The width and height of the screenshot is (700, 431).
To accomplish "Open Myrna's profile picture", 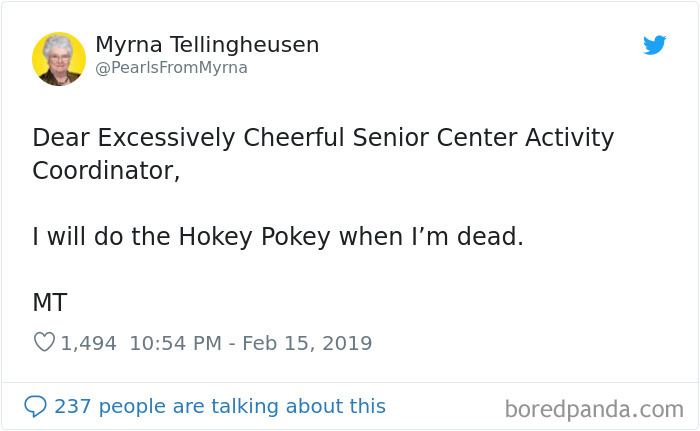I will coord(58,58).
